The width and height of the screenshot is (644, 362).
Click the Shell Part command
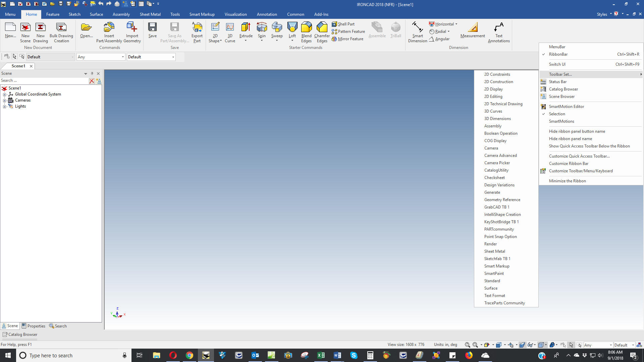tap(343, 24)
